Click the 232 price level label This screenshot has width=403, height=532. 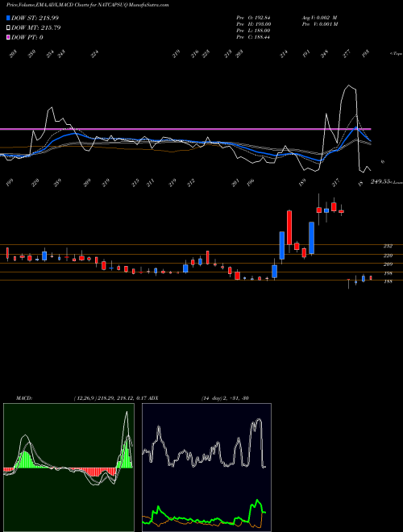click(x=388, y=246)
